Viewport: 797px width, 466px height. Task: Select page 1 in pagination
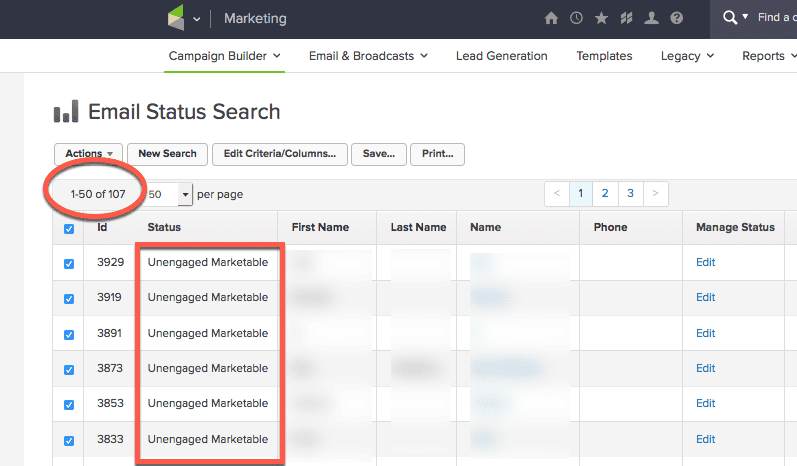[x=581, y=194]
